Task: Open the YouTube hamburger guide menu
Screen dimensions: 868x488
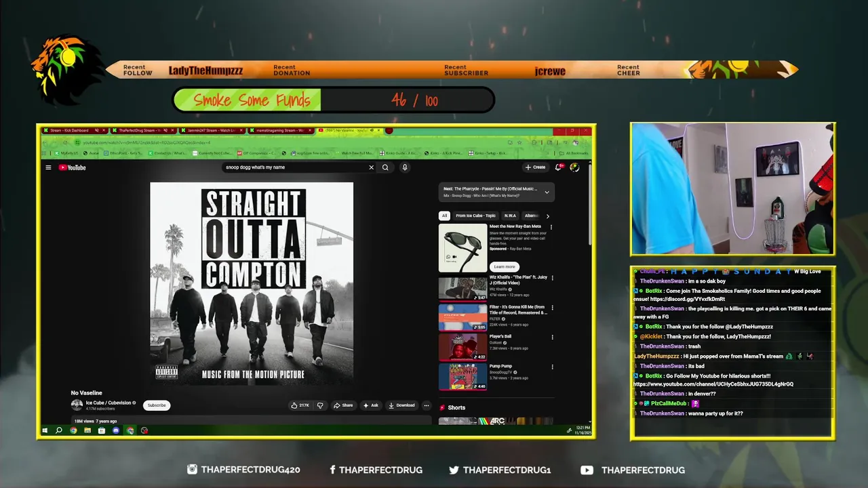Action: click(48, 167)
